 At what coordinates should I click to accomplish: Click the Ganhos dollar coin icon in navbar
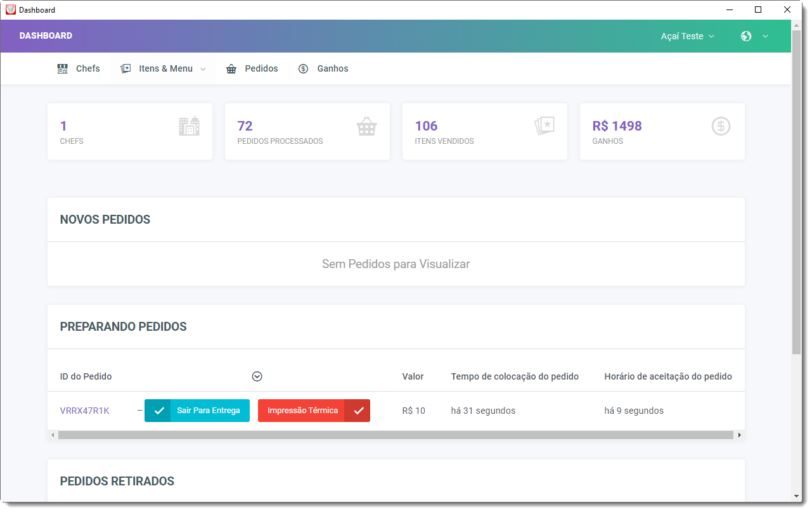(303, 68)
